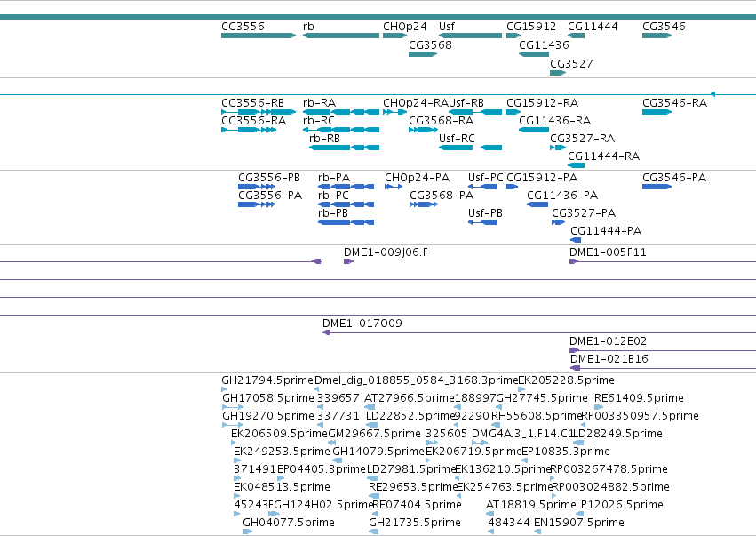Select the CHOp24-RA transcript glyph
756x536 pixels.
tap(394, 112)
